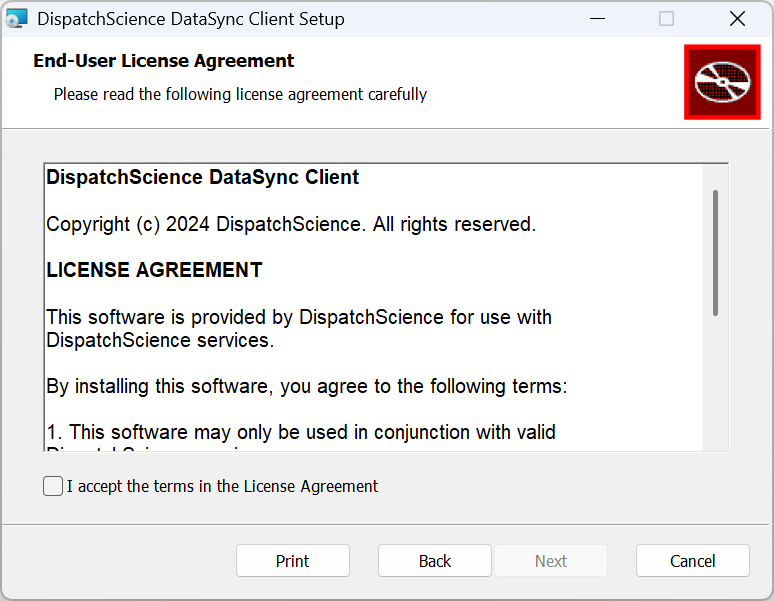The image size is (774, 601).
Task: Click term '1. This software may only' line
Action: [301, 432]
